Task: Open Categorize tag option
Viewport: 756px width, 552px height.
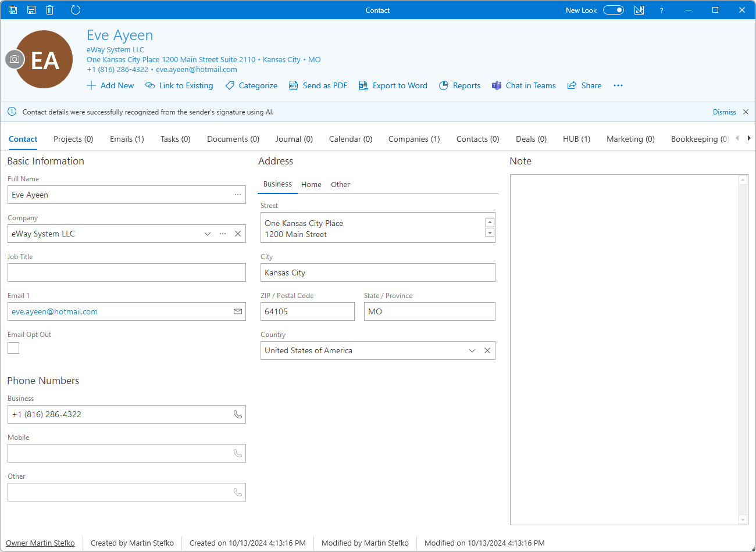Action: coord(251,85)
